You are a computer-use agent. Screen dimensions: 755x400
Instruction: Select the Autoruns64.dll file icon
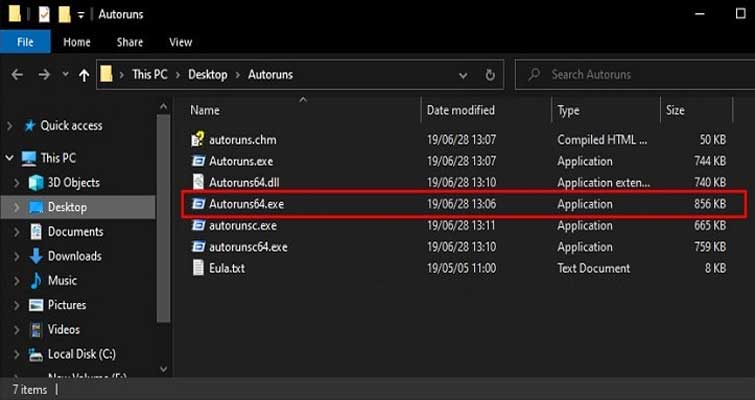pyautogui.click(x=198, y=182)
